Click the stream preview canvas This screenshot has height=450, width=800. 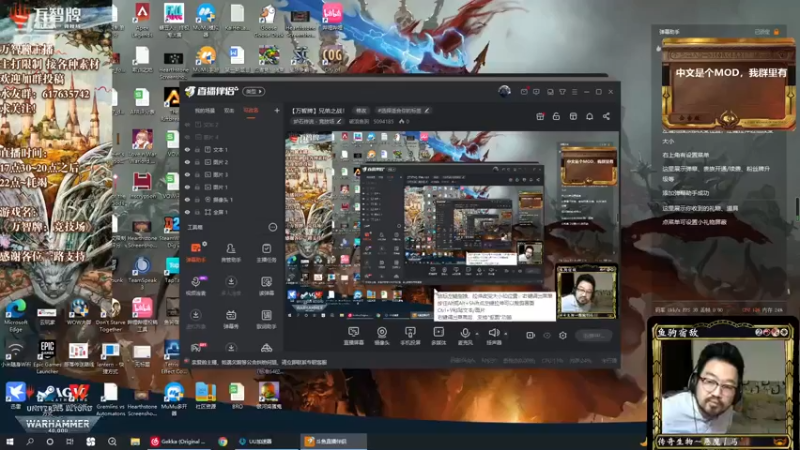click(x=452, y=226)
